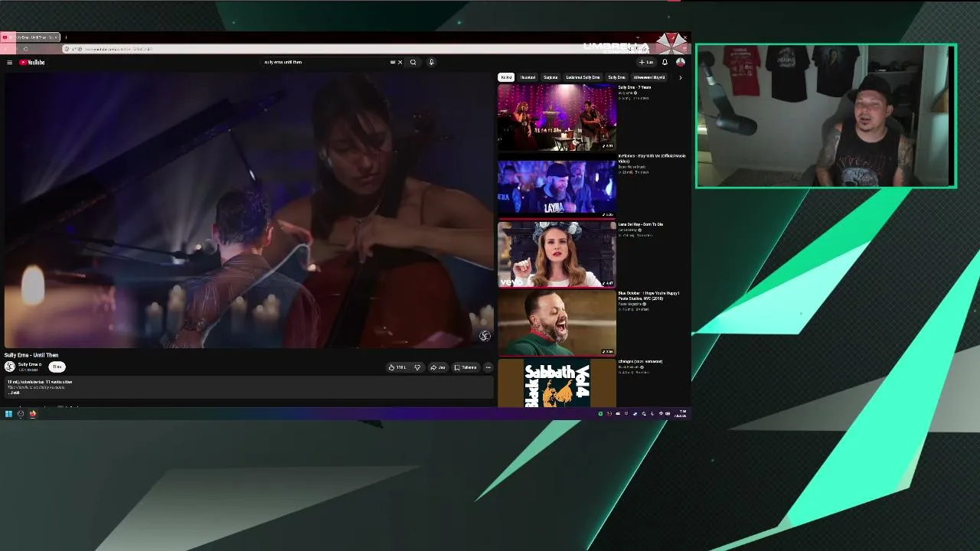Open Sully Erna channel name link

pos(28,364)
